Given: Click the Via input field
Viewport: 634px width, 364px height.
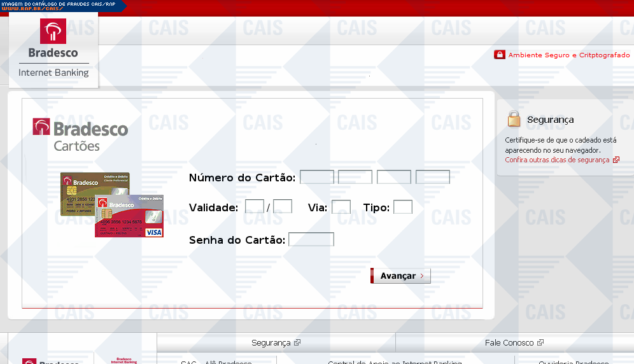Looking at the screenshot, I should [x=341, y=207].
